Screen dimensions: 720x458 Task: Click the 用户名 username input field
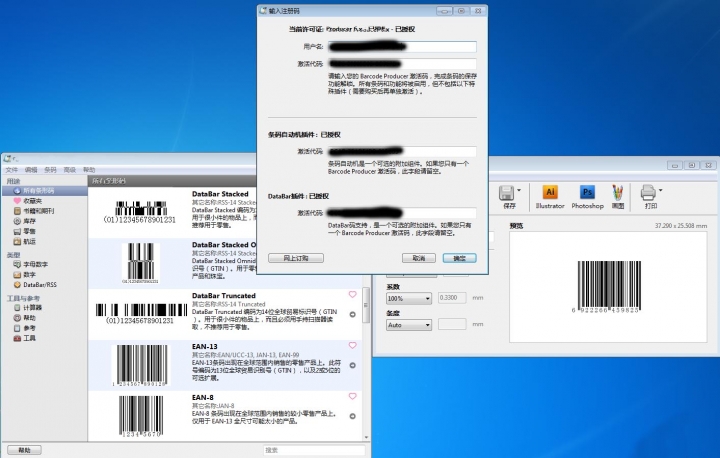pos(400,47)
